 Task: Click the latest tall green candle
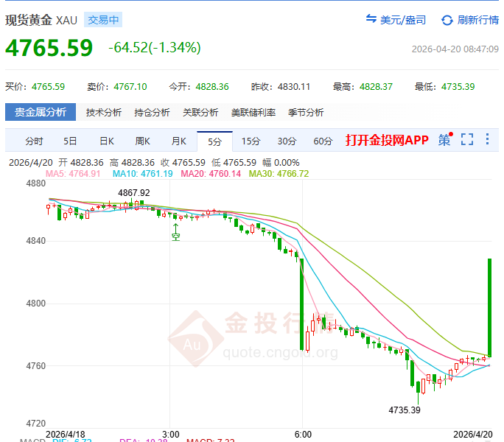coord(489,308)
